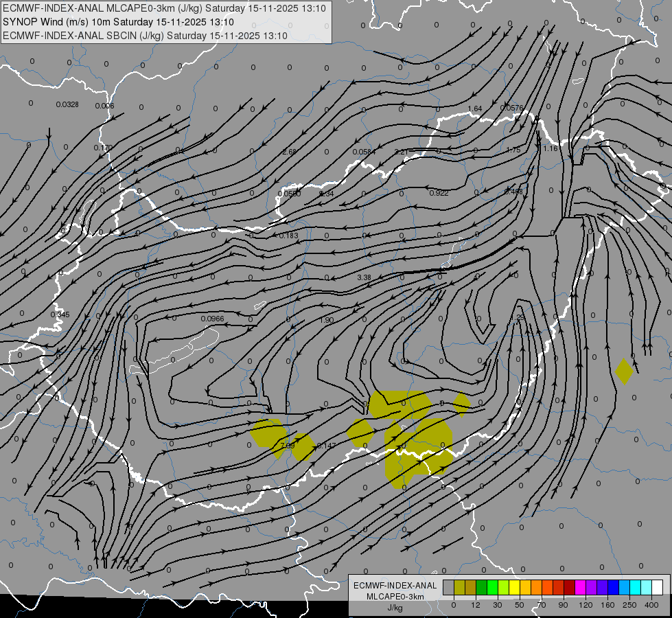Click the cyan legend swatch

635,588
